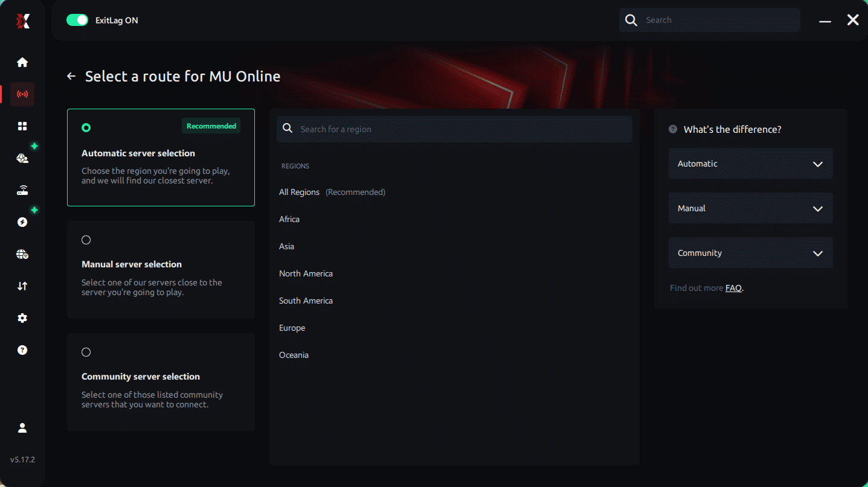Turn off the ExitLag ON switch

[x=77, y=20]
